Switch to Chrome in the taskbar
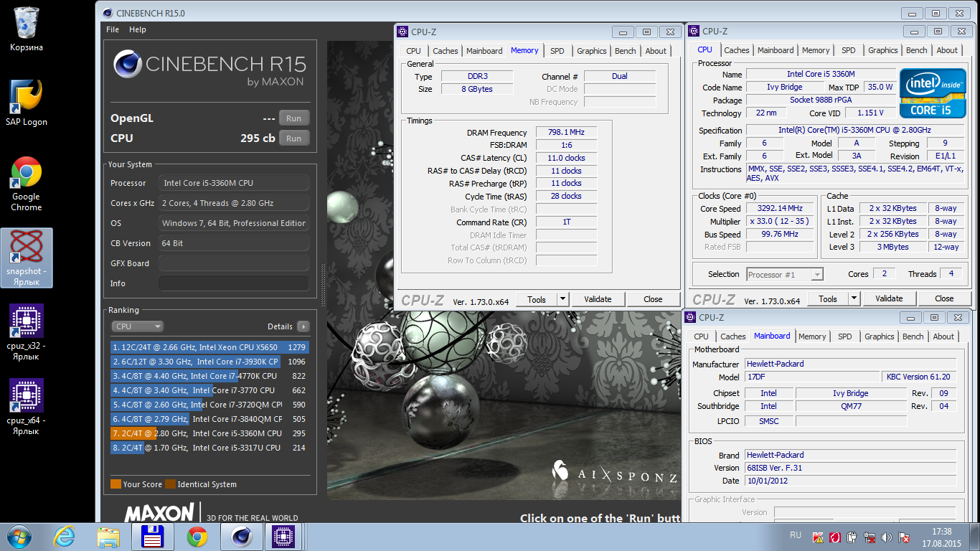The image size is (980, 551). point(197,537)
